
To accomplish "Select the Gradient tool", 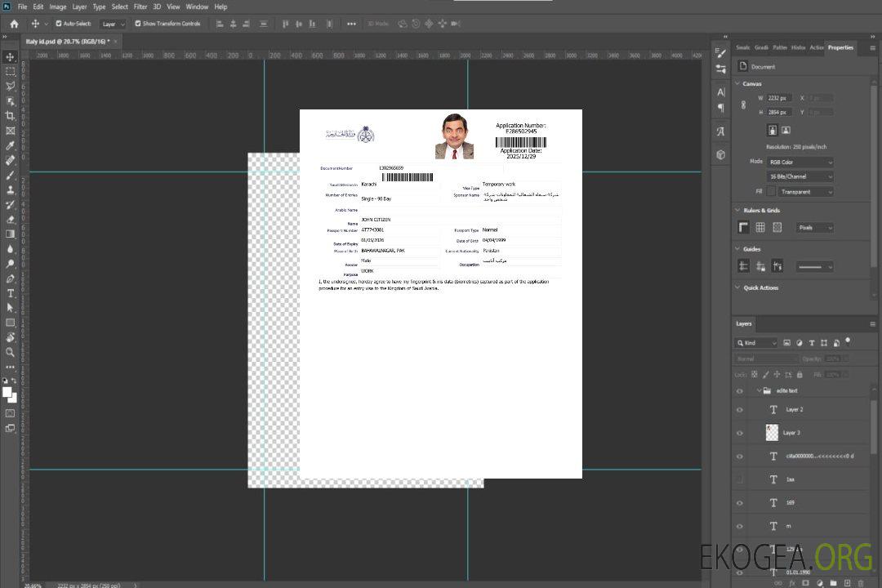I will pos(10,234).
